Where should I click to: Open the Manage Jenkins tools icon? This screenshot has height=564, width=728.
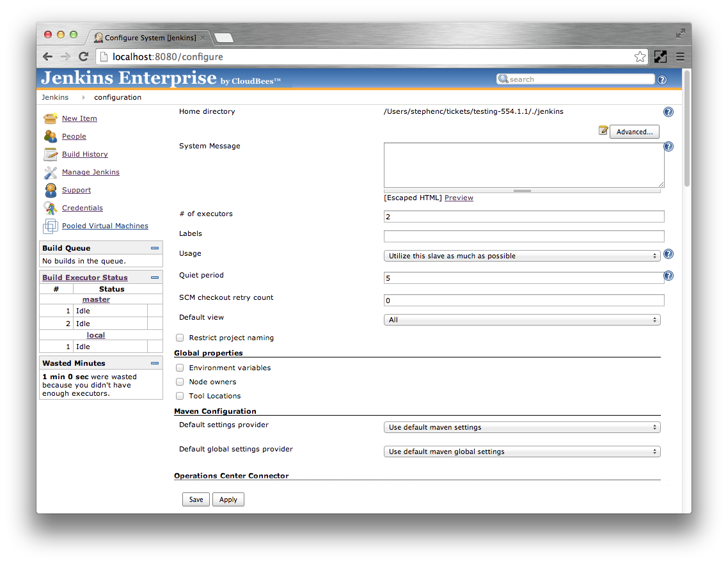coord(50,172)
